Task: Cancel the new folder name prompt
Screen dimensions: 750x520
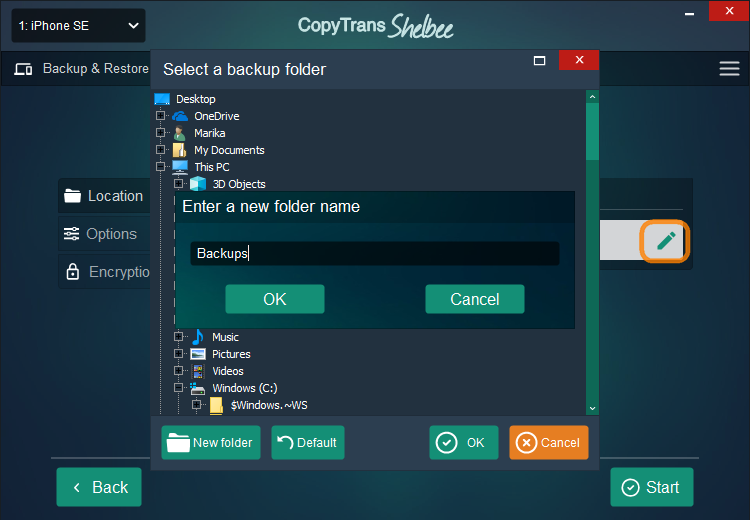Action: (x=475, y=299)
